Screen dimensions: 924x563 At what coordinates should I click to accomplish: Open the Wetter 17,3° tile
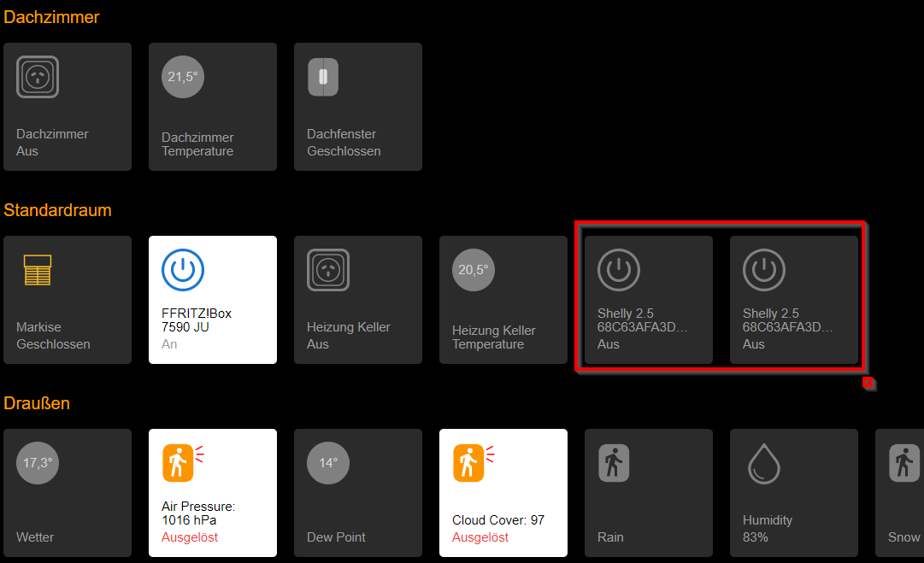pos(68,492)
